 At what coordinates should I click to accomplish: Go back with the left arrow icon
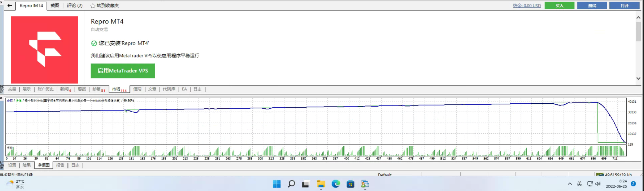pos(9,6)
